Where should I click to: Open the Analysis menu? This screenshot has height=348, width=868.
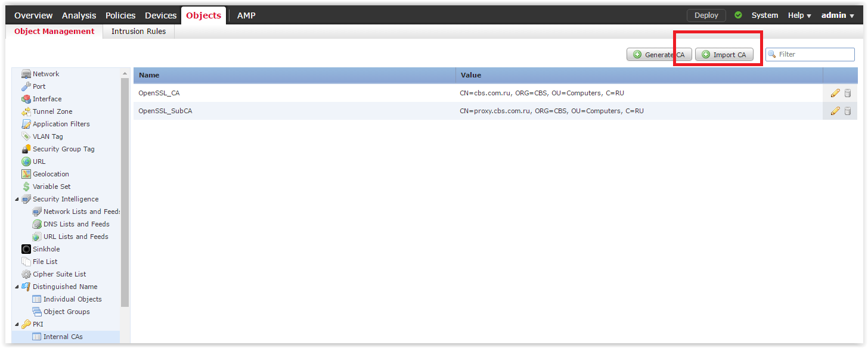coord(79,15)
